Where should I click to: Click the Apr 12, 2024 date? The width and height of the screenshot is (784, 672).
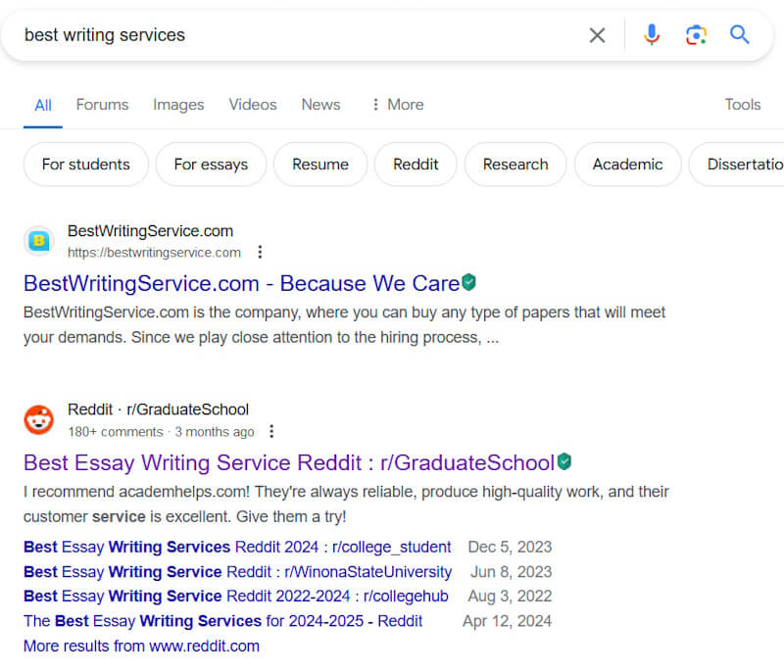(507, 620)
